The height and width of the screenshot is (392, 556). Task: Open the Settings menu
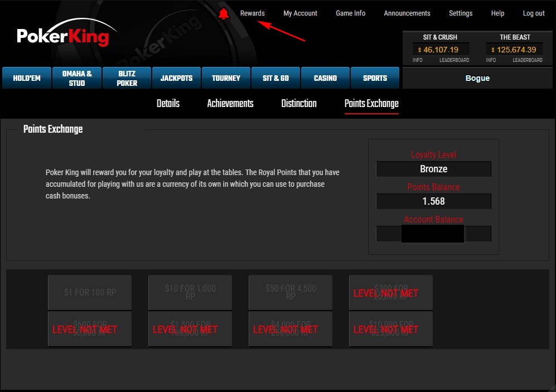pyautogui.click(x=461, y=13)
